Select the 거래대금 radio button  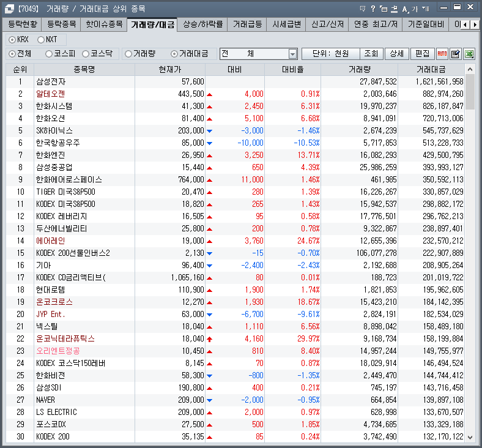click(174, 54)
